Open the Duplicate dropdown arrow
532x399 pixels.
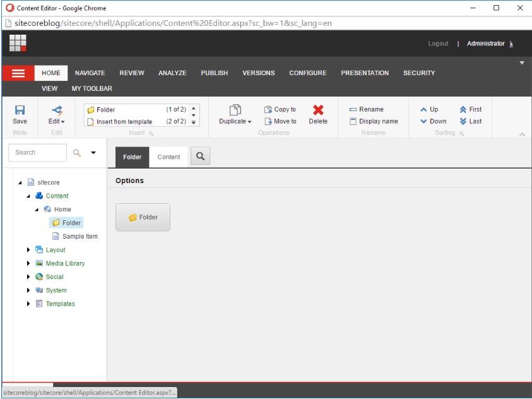pos(249,122)
